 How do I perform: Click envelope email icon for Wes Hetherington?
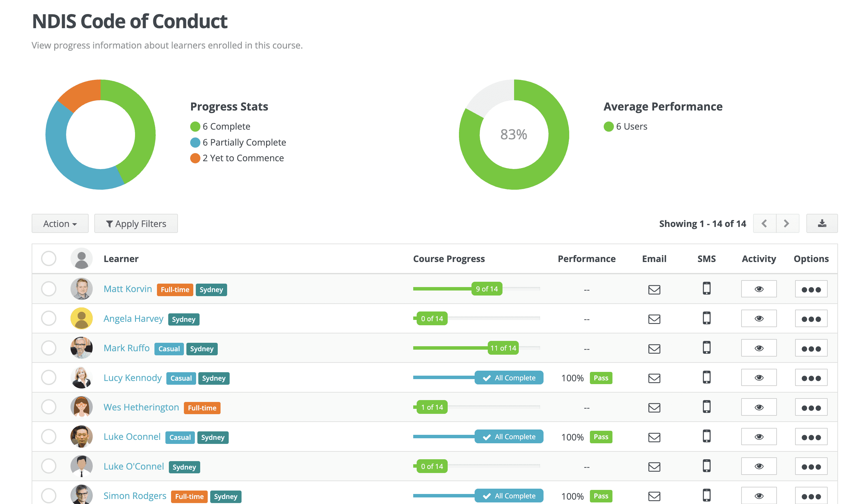pos(654,408)
